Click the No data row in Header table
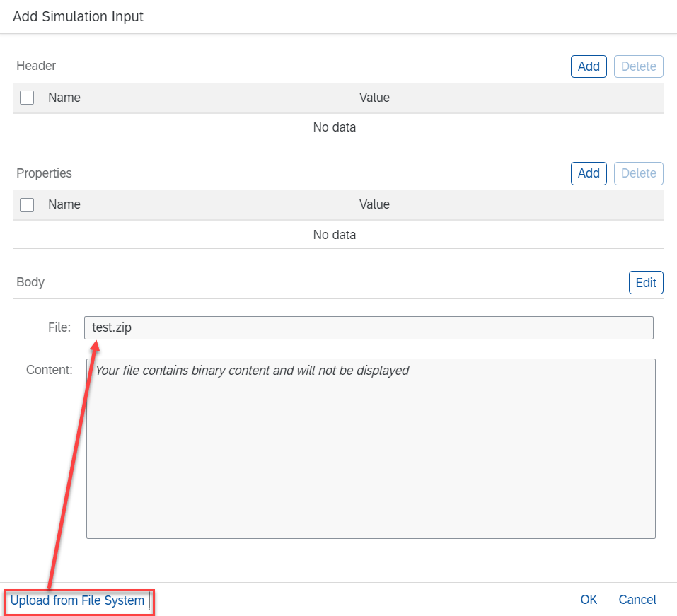This screenshot has height=616, width=677. [x=334, y=127]
